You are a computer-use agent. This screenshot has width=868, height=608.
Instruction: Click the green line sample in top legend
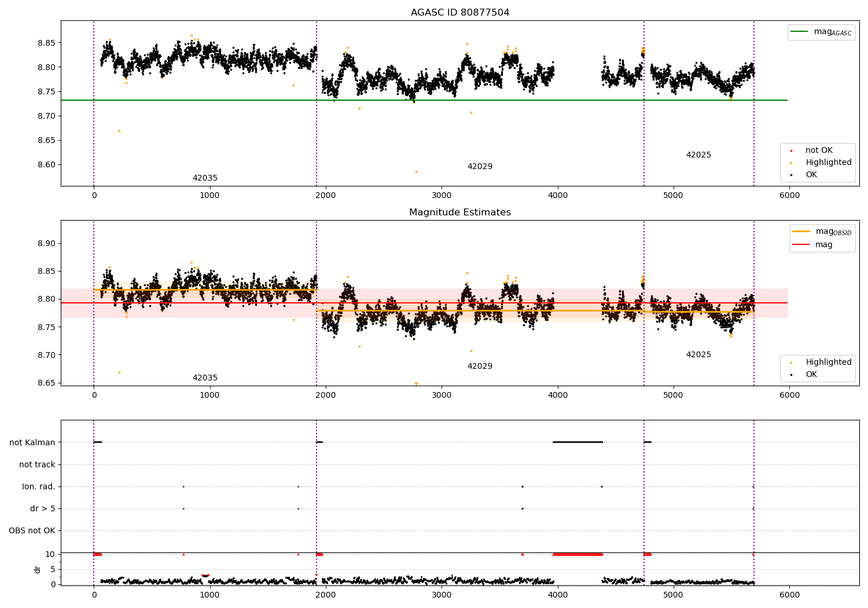click(x=799, y=32)
